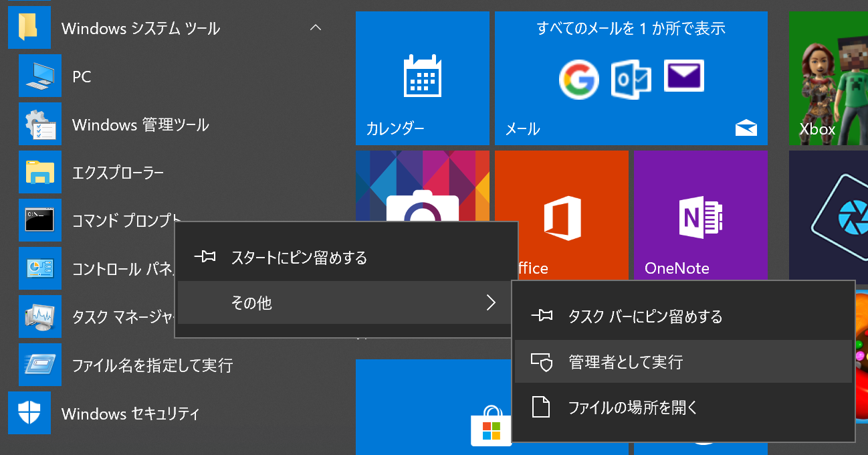This screenshot has width=868, height=455.
Task: Click the ファイル名を指定して実行 run icon
Action: [x=39, y=365]
